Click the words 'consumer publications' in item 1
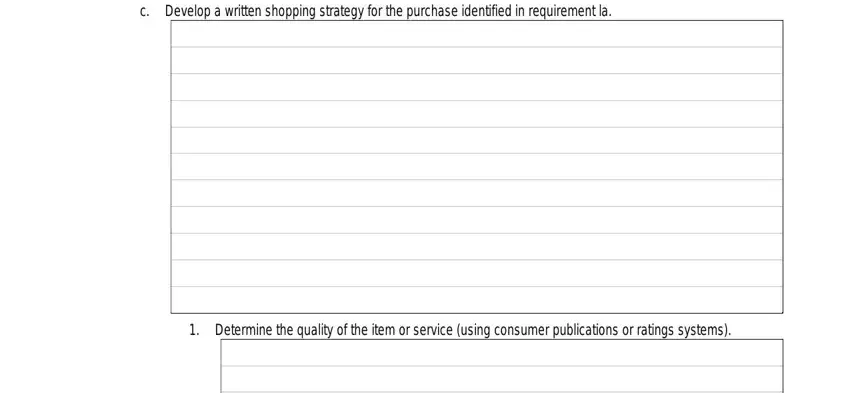This screenshot has height=393, width=850. click(556, 330)
